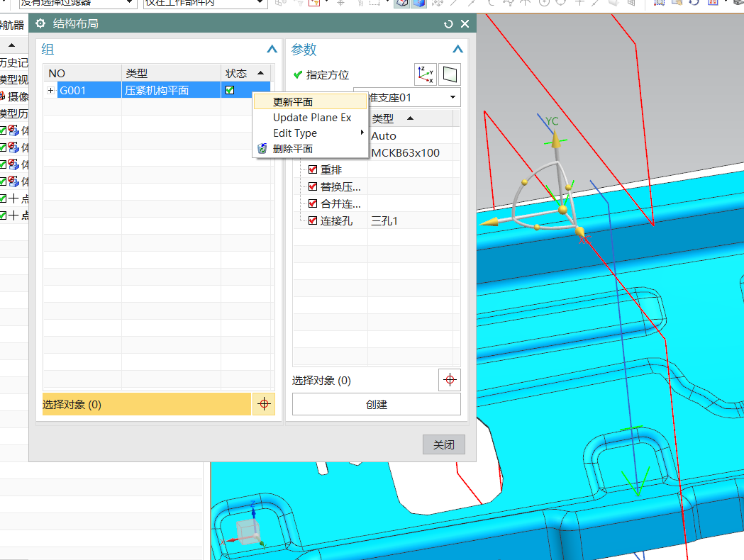Open the 准支座01 dropdown list
The image size is (744, 560).
(x=452, y=97)
